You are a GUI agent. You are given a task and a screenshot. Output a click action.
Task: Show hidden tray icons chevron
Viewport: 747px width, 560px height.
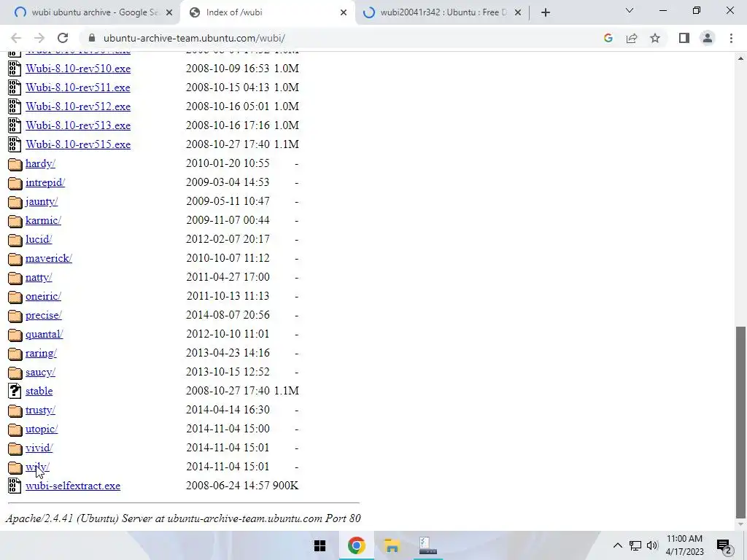coord(617,545)
